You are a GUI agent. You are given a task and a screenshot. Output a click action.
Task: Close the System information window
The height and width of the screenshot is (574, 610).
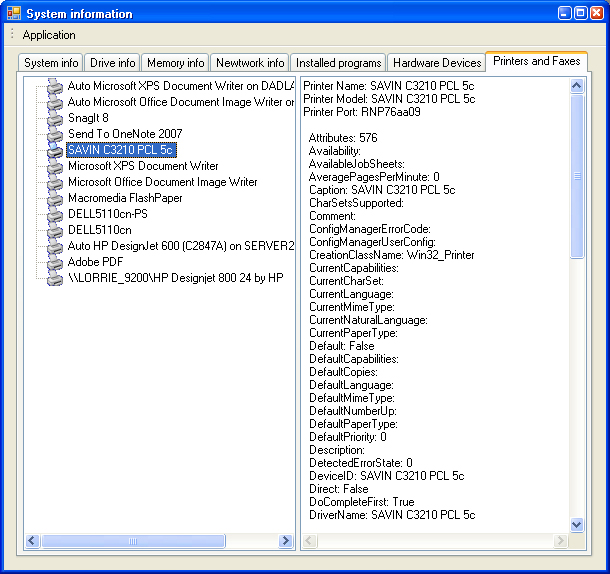click(597, 13)
